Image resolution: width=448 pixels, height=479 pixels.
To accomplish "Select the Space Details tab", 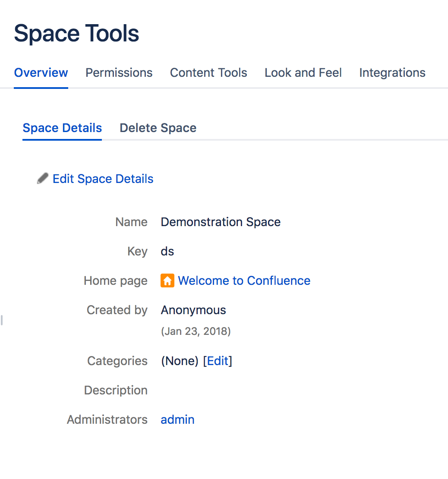I will pyautogui.click(x=62, y=128).
